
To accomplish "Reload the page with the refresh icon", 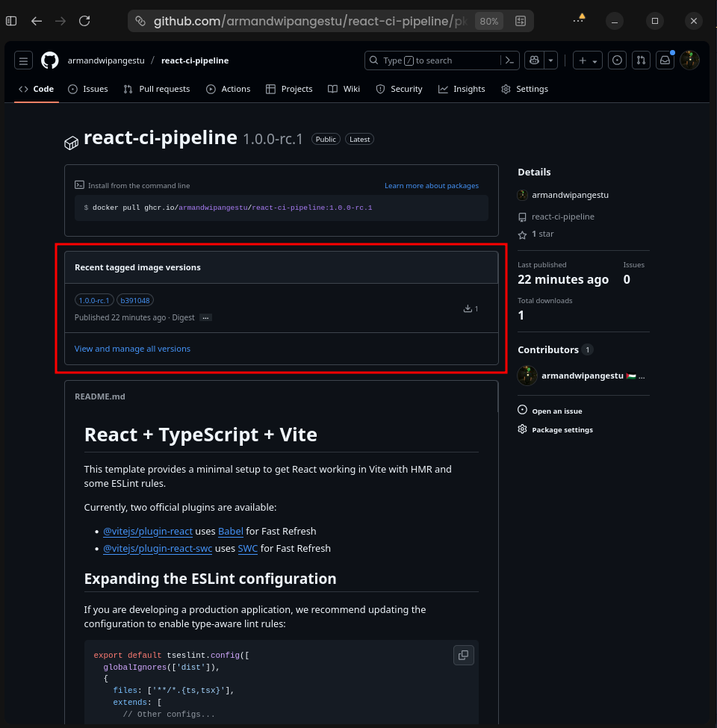I will tap(84, 21).
